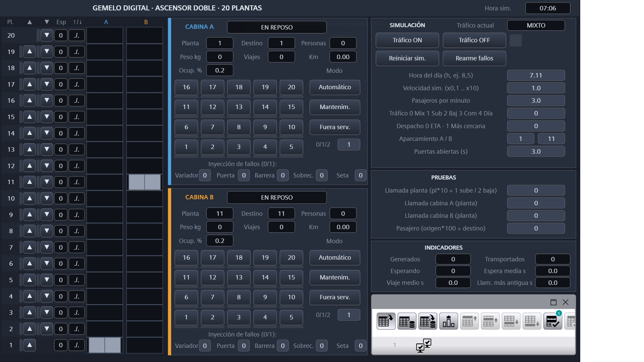The height and width of the screenshot is (362, 644).
Task: Click the Hora del día input field
Action: click(x=536, y=75)
